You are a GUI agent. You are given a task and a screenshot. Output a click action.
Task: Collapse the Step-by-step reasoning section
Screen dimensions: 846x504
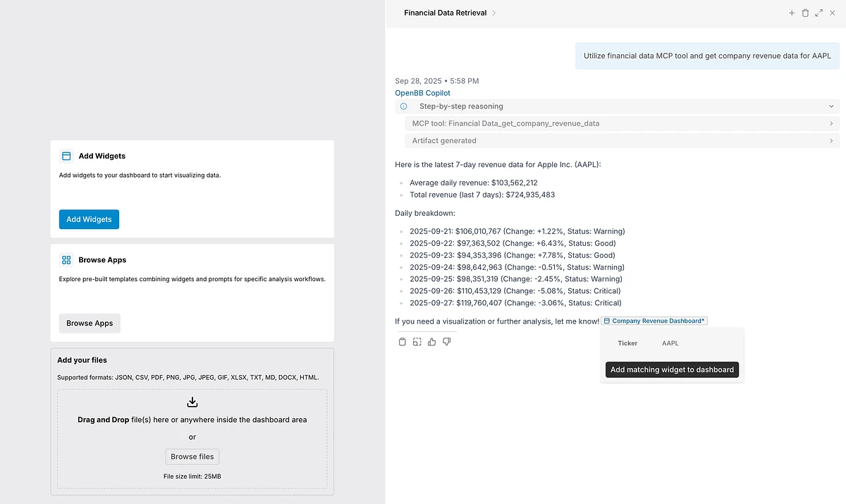[831, 106]
